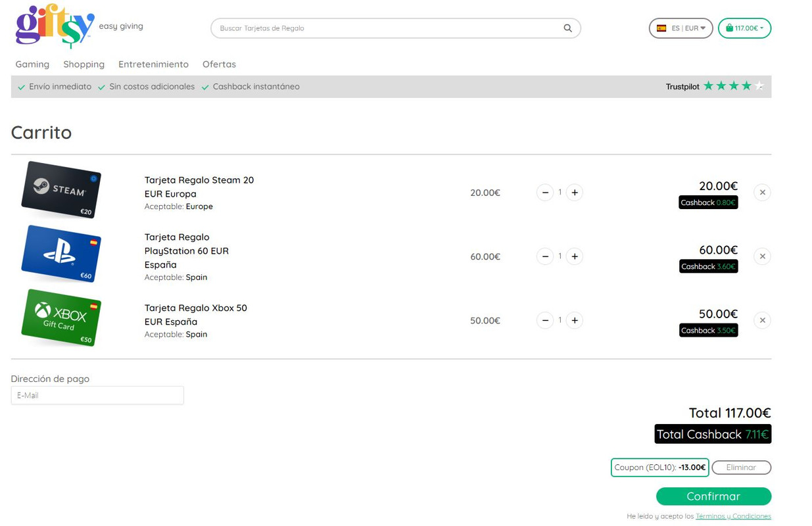Viewport: 812px width, 526px height.
Task: Click the Total 117.00€ text
Action: tap(730, 413)
